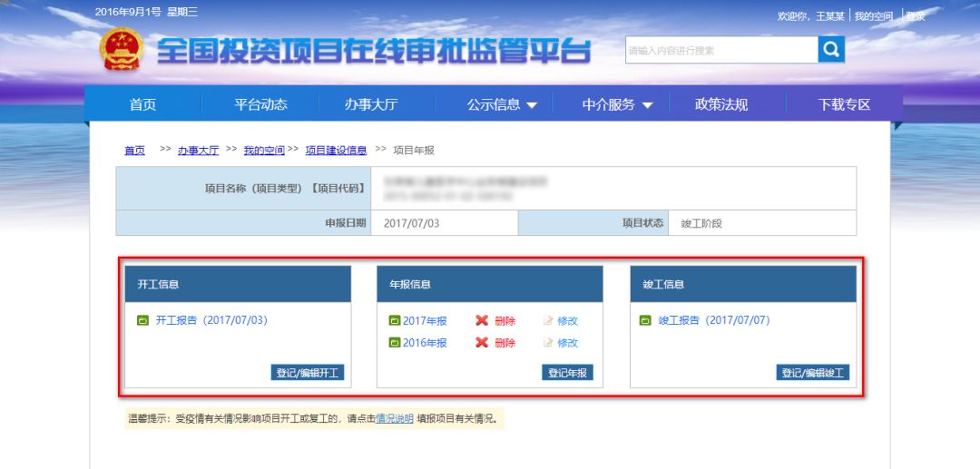Click the national emblem logo
The width and height of the screenshot is (980, 469).
121,50
